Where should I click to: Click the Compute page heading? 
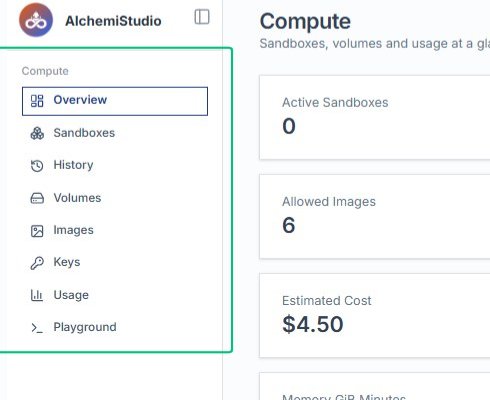[305, 21]
